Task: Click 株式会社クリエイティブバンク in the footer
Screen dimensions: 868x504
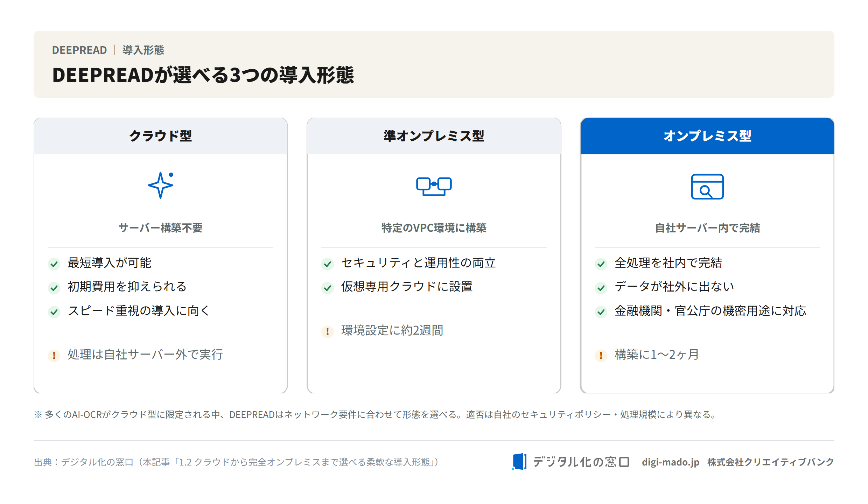Action: pos(771,462)
